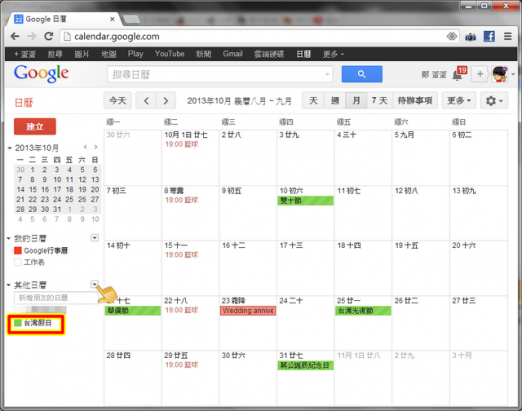This screenshot has width=522, height=411.
Task: Open the 雙十節 holiday event
Action: point(305,201)
